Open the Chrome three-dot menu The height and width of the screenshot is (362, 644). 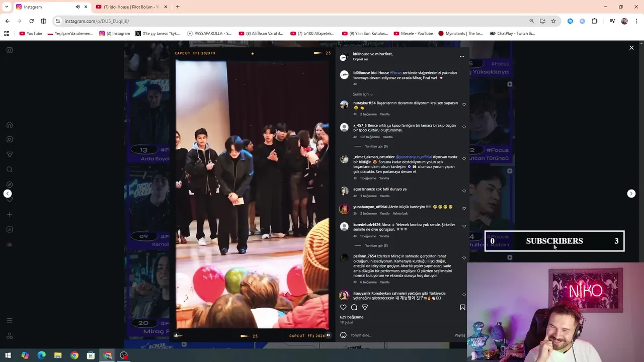click(x=636, y=21)
